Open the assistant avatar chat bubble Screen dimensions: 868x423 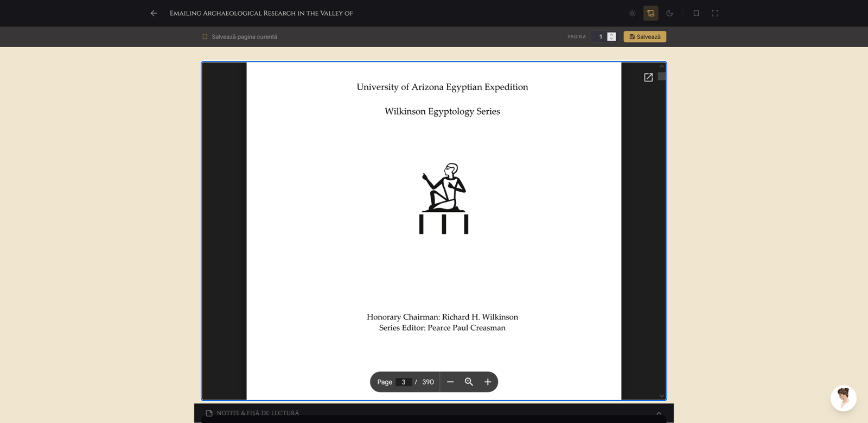pos(844,399)
